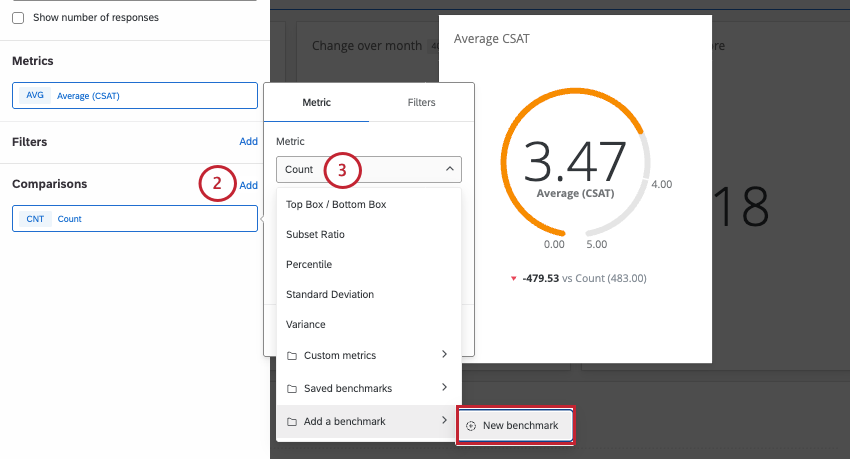Click the CNT badge on the Count comparison
The height and width of the screenshot is (459, 850).
(x=35, y=219)
